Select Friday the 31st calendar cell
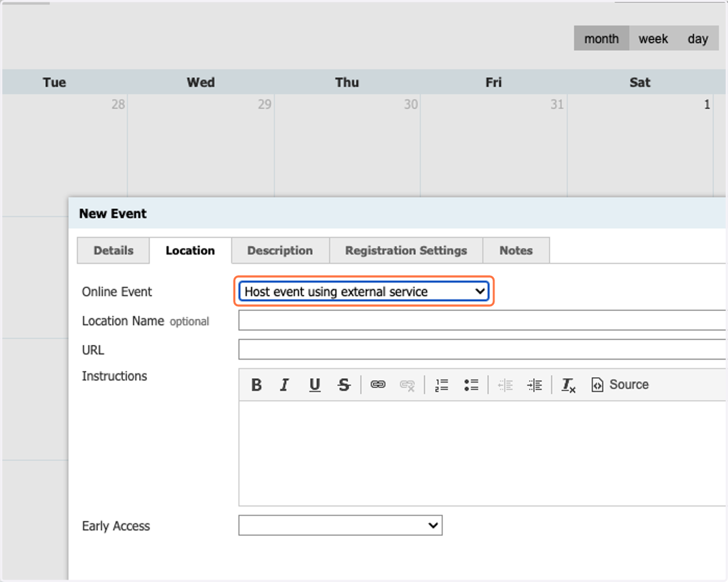 pos(494,145)
